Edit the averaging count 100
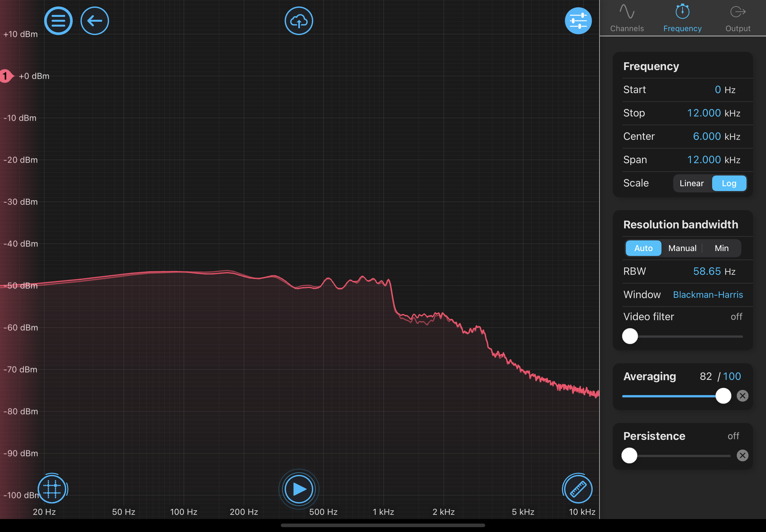Screen dimensions: 766x532 point(732,376)
